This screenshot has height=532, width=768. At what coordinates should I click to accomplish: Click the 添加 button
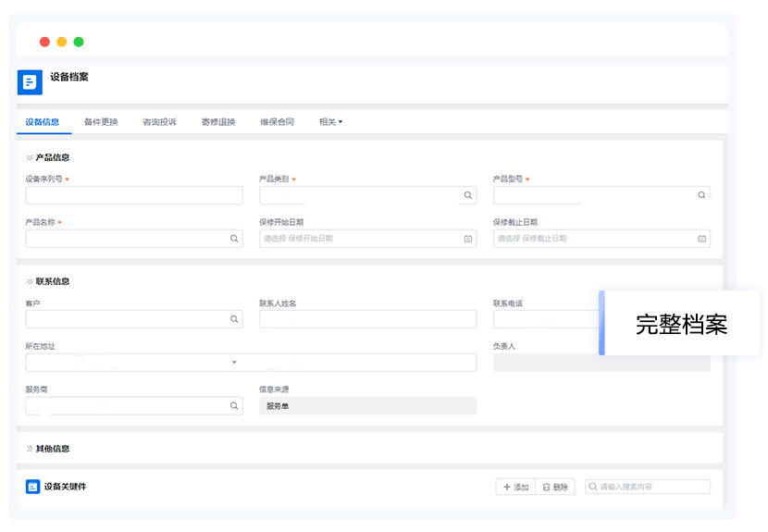click(515, 487)
